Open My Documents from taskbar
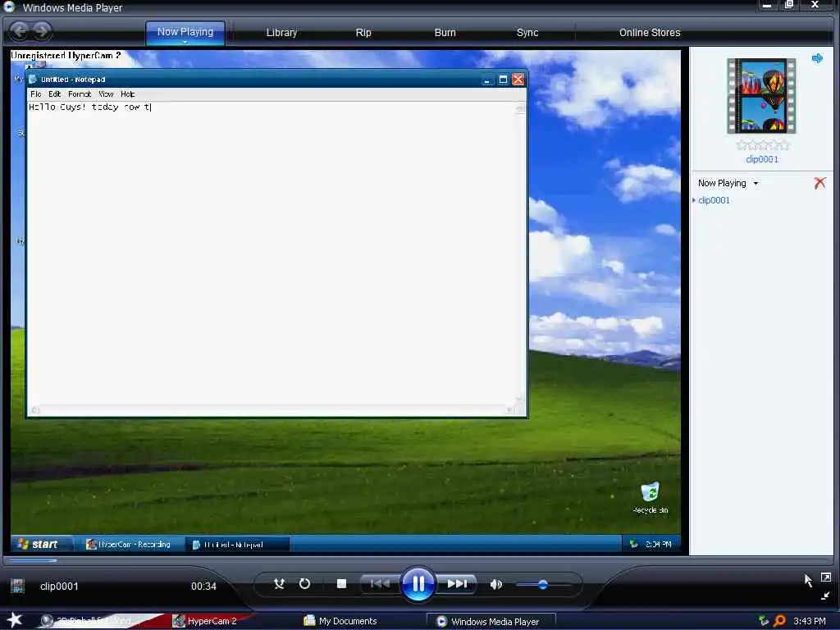This screenshot has width=840, height=630. click(x=340, y=621)
